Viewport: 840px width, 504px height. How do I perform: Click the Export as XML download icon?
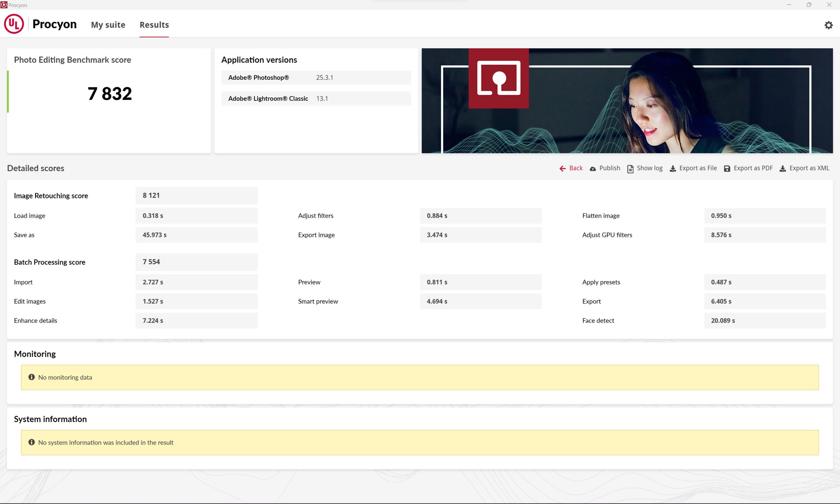pyautogui.click(x=783, y=169)
